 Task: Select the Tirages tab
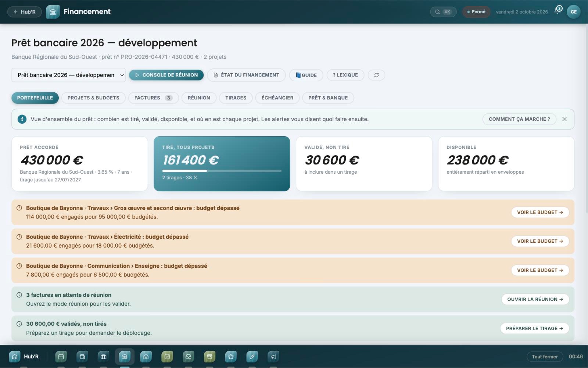pos(236,98)
